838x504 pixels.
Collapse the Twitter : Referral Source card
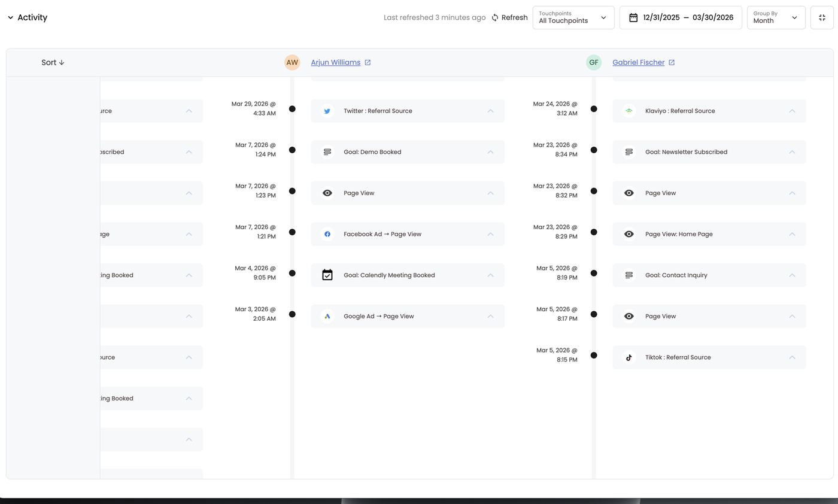point(490,111)
